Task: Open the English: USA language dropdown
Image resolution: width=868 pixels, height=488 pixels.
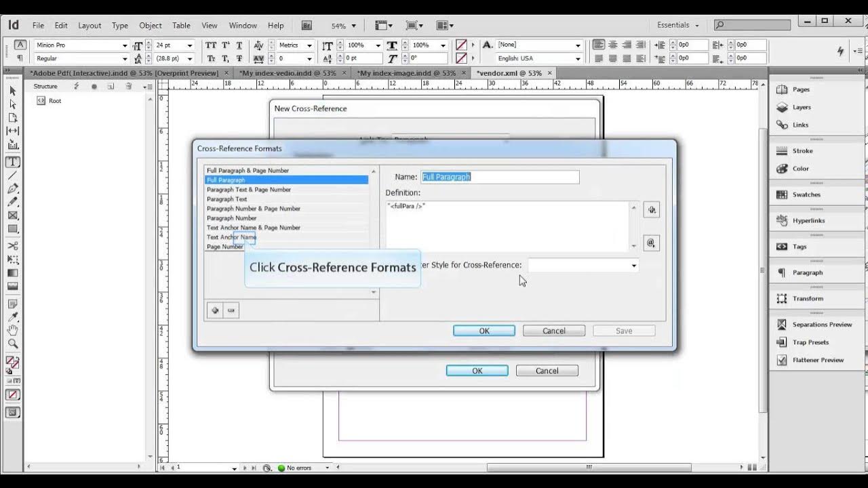Action: pyautogui.click(x=578, y=59)
